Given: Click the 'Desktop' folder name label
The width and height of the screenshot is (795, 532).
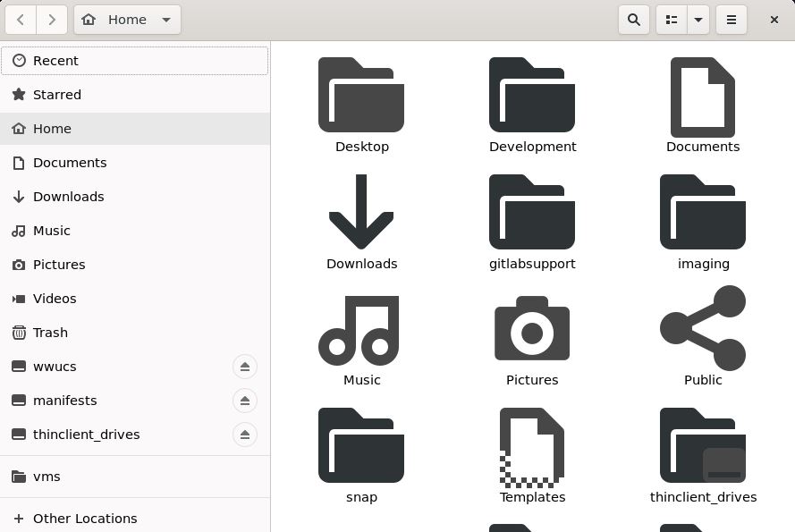Looking at the screenshot, I should coord(362,147).
